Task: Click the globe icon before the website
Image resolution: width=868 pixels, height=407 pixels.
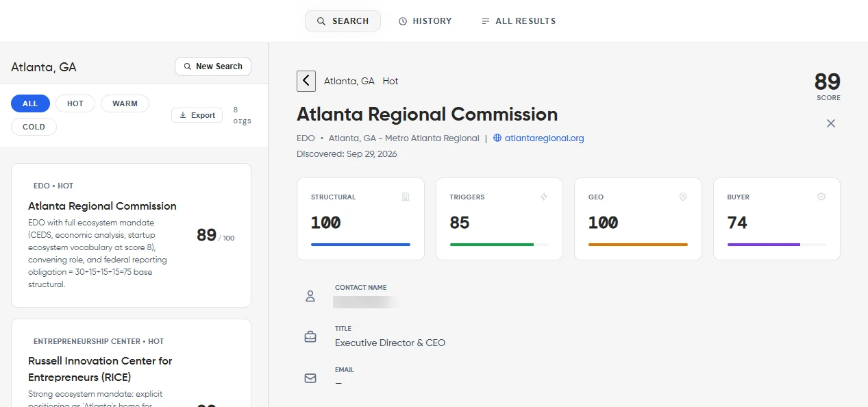Action: 498,138
